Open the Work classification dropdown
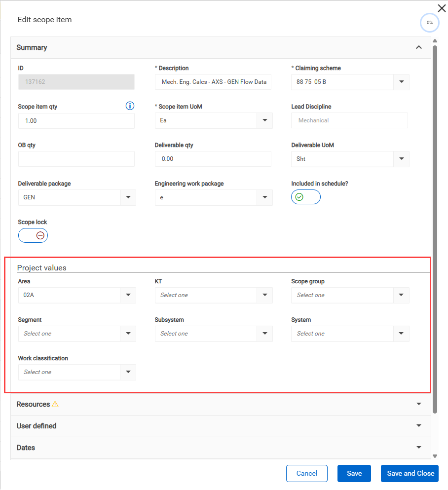The height and width of the screenshot is (490, 448). point(77,372)
